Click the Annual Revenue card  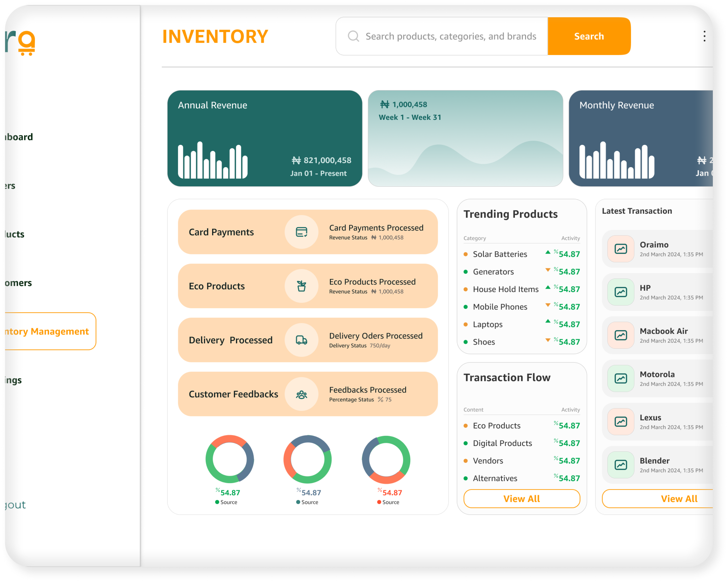[265, 139]
